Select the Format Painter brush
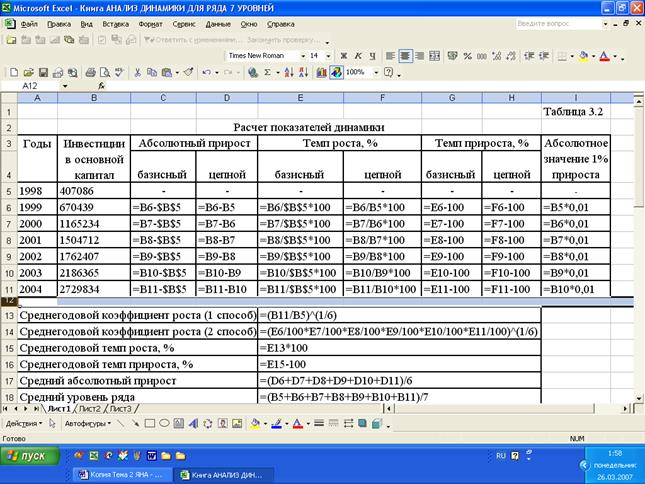Image resolution: width=645 pixels, height=484 pixels. point(188,73)
